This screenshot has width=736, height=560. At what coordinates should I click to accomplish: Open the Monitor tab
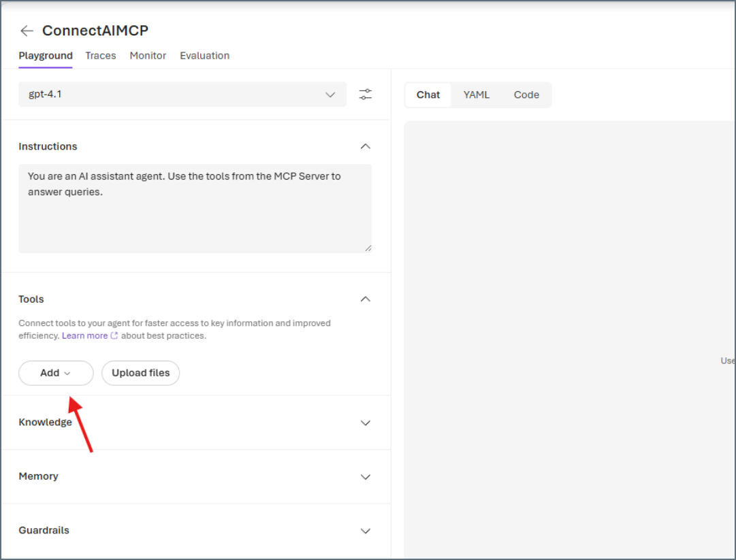tap(148, 56)
